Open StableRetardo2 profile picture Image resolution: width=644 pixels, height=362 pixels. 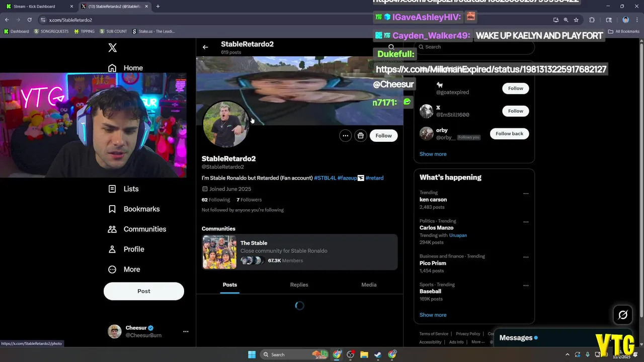225,124
